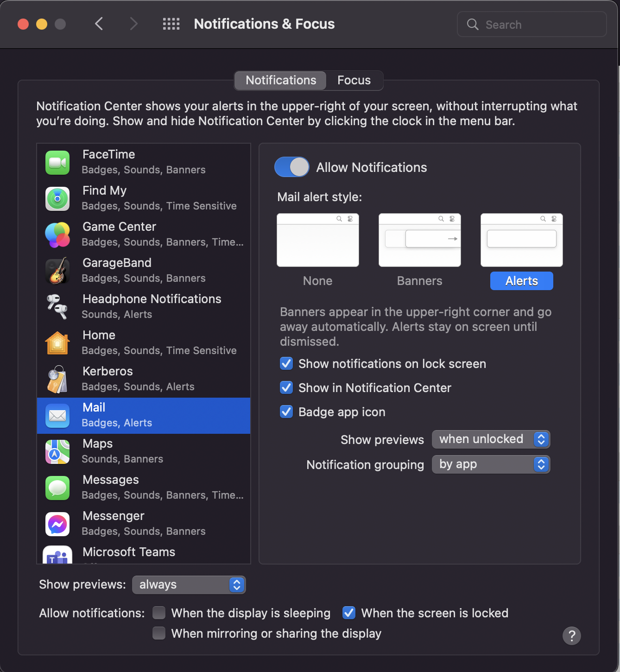Click 'Sounds, Banners' under Maps
This screenshot has width=620, height=672.
(123, 459)
